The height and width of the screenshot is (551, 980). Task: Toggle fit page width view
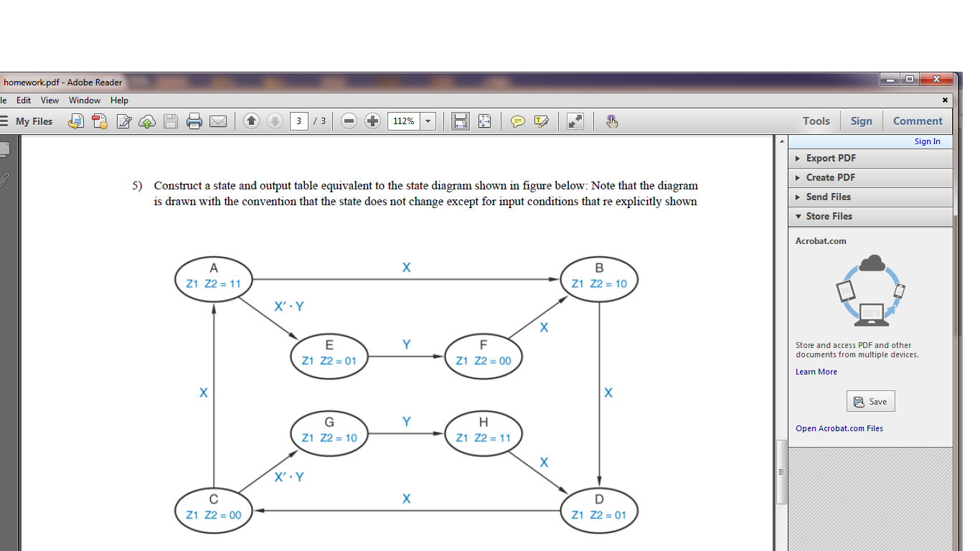pos(460,121)
